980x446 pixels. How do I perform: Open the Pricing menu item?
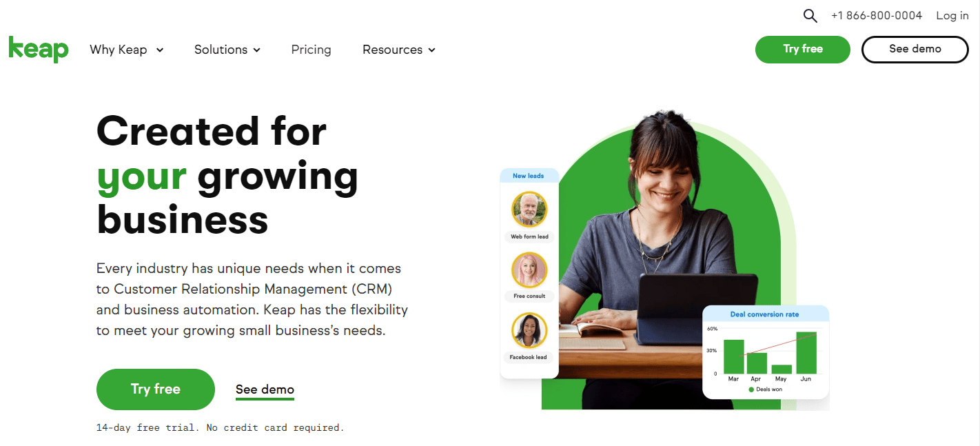click(311, 50)
